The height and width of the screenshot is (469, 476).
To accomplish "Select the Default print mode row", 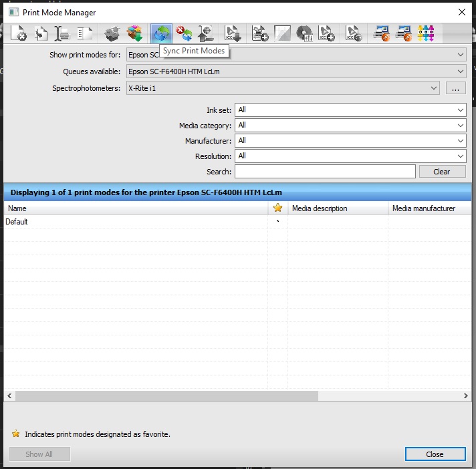I will tap(134, 222).
